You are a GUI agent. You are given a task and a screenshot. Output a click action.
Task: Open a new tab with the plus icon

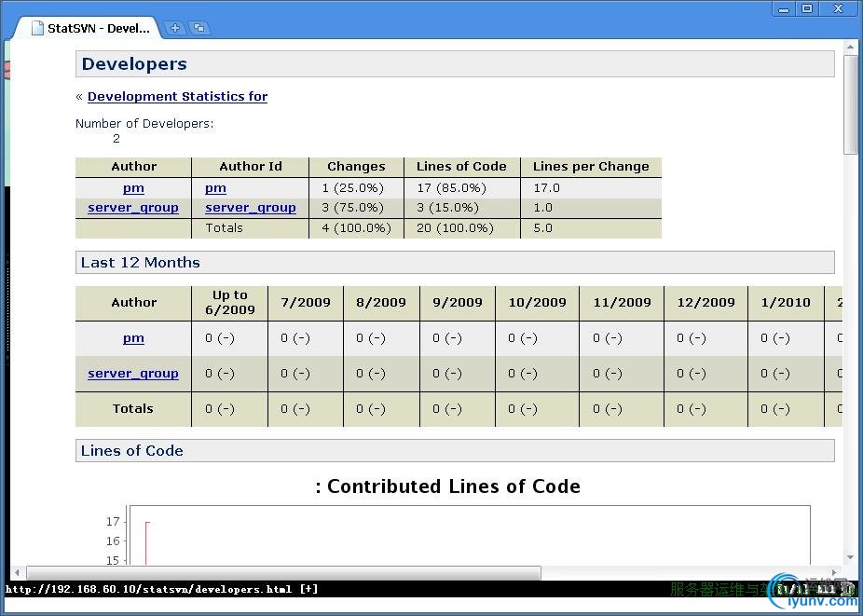coord(174,28)
